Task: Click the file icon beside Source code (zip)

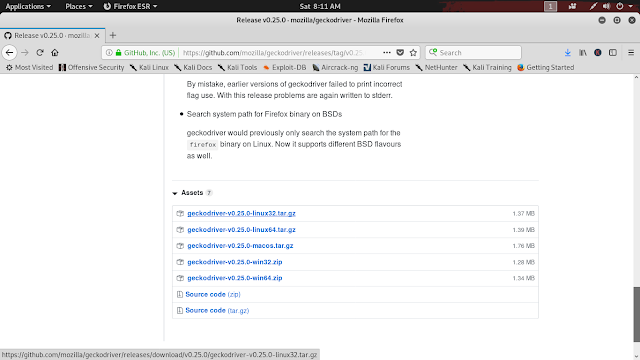Action: pyautogui.click(x=180, y=294)
